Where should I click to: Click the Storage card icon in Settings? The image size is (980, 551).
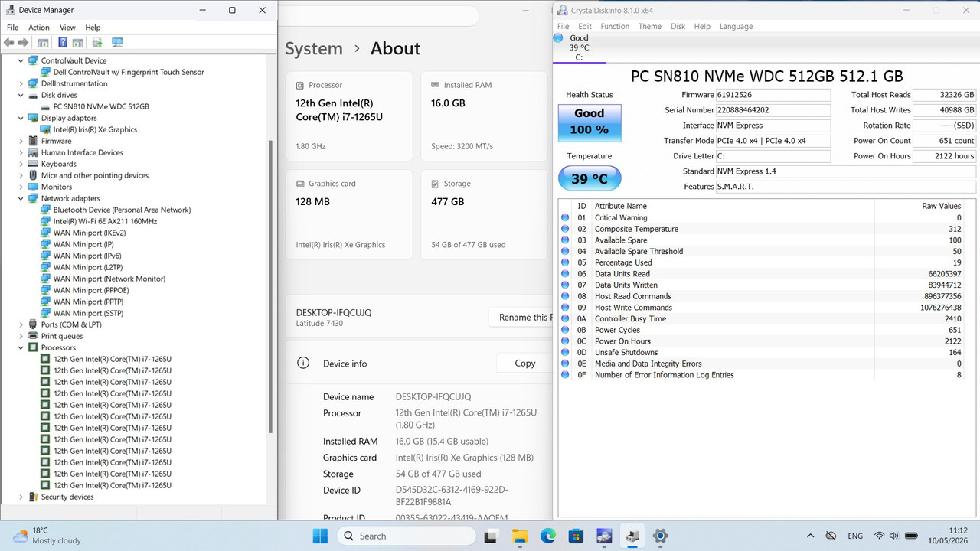coord(436,184)
